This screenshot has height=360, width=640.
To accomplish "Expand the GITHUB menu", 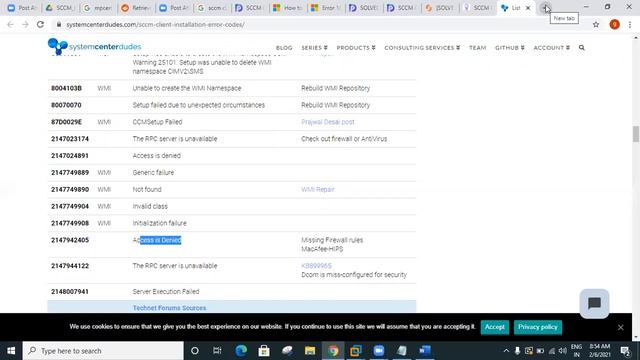I will [x=510, y=48].
